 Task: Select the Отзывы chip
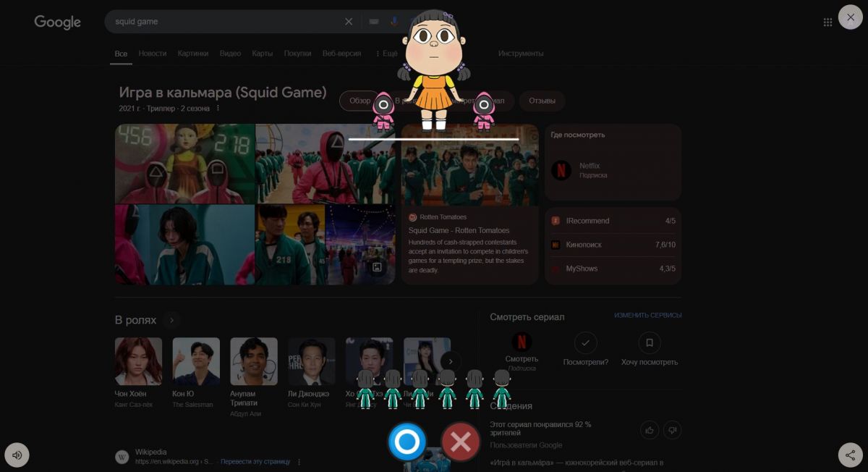542,101
